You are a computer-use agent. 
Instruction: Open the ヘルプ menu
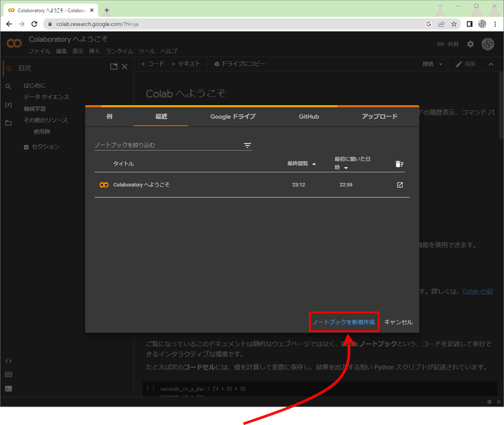tap(169, 51)
